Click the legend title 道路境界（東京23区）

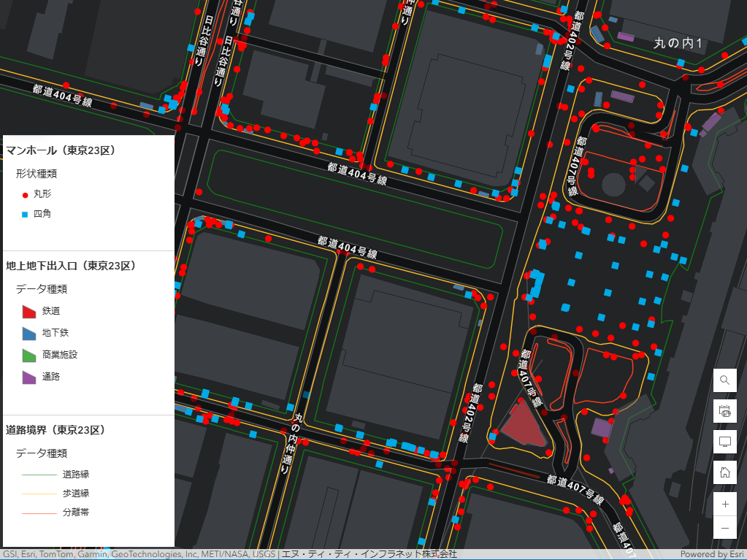(x=55, y=430)
